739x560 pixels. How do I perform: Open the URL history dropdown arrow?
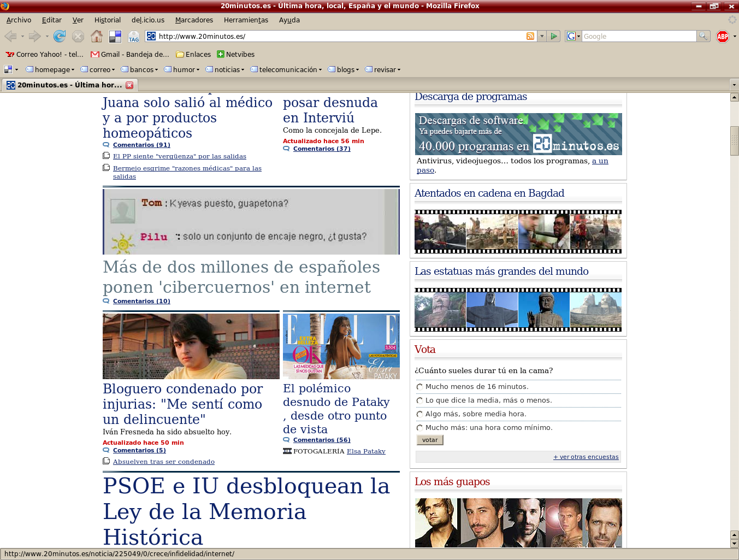(542, 37)
